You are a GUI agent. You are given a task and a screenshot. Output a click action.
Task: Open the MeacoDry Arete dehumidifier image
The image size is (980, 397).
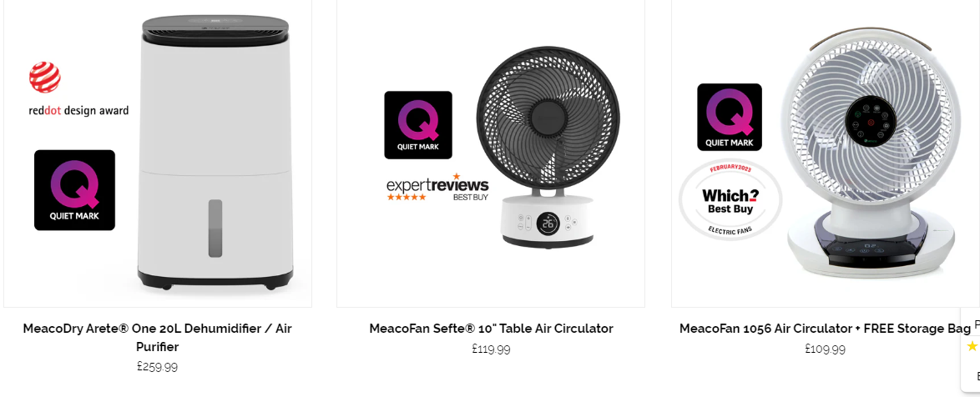point(215,153)
